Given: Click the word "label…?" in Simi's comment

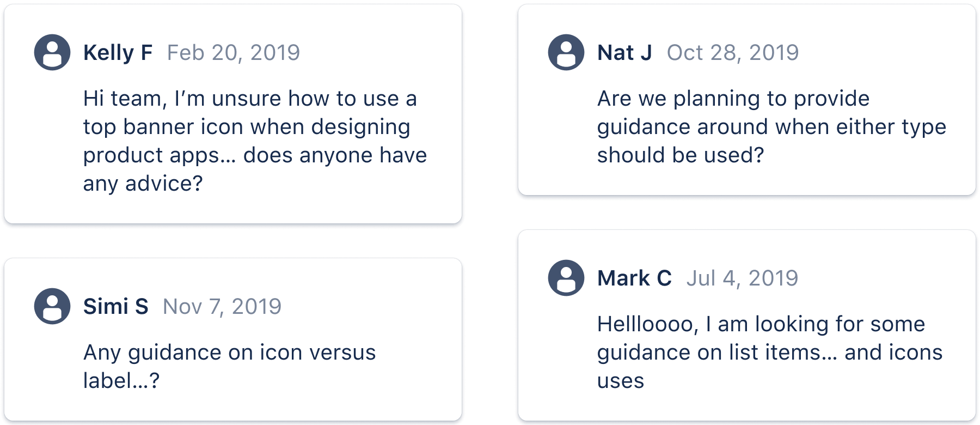Looking at the screenshot, I should (121, 381).
